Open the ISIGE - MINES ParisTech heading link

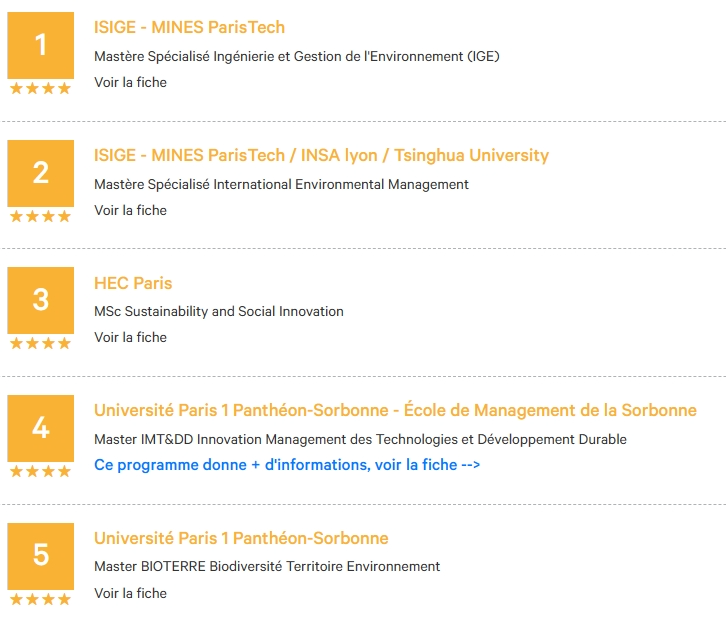[189, 27]
